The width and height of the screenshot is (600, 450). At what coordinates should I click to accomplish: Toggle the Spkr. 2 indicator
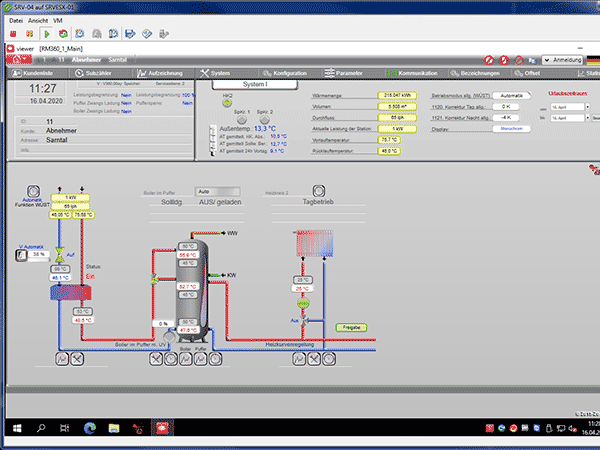click(x=264, y=119)
